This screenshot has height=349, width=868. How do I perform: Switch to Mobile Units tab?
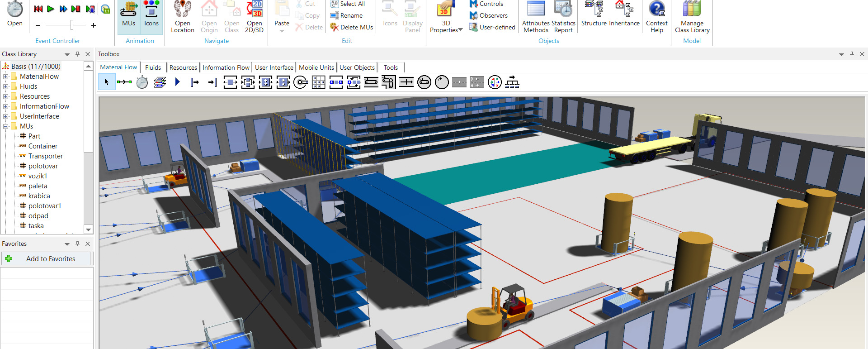pyautogui.click(x=316, y=67)
